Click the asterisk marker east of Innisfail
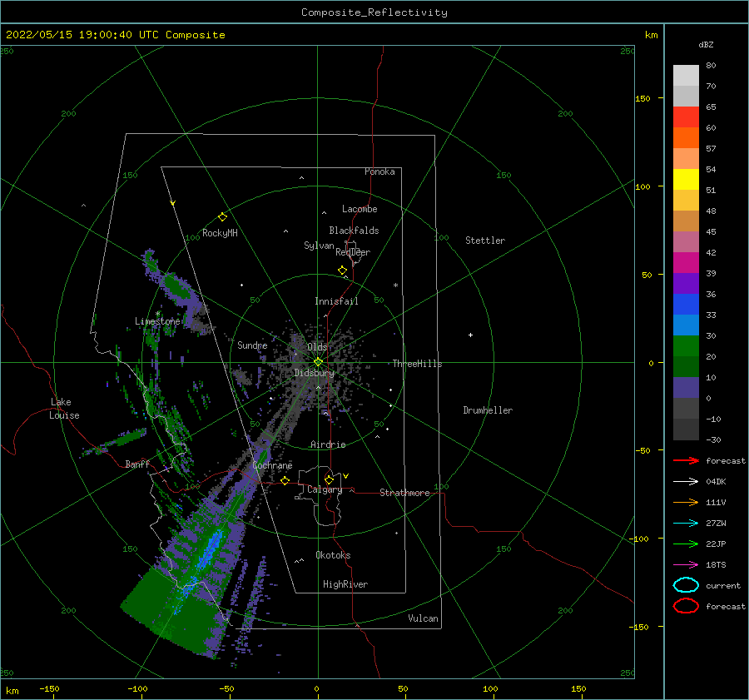This screenshot has height=700, width=749. point(395,285)
